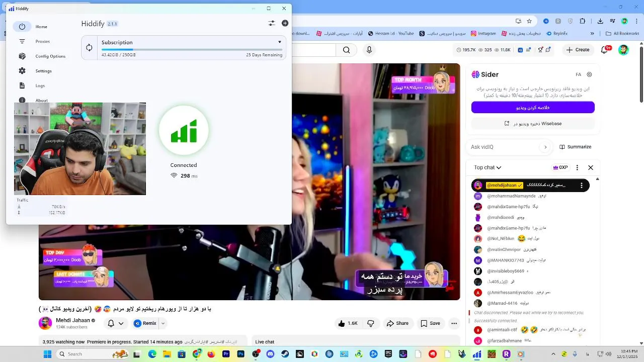Click purple Sider summarize video button
The width and height of the screenshot is (644, 362).
click(x=533, y=107)
